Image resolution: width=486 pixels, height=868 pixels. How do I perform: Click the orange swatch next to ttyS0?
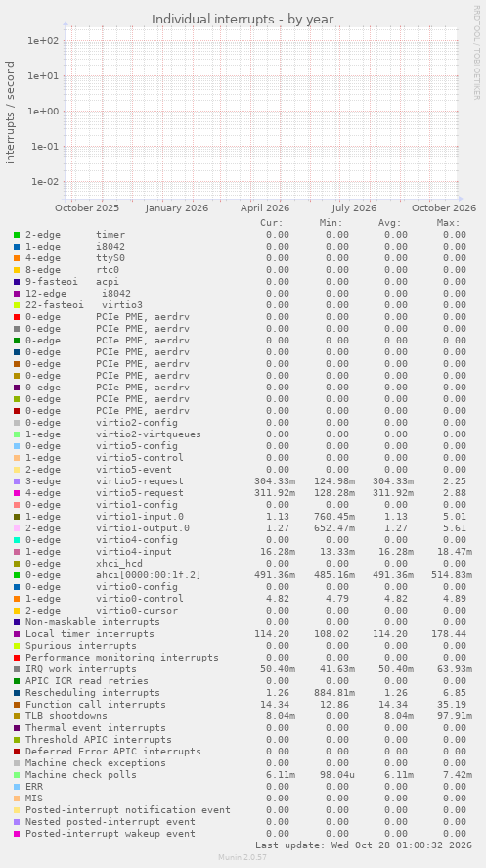coord(17,258)
